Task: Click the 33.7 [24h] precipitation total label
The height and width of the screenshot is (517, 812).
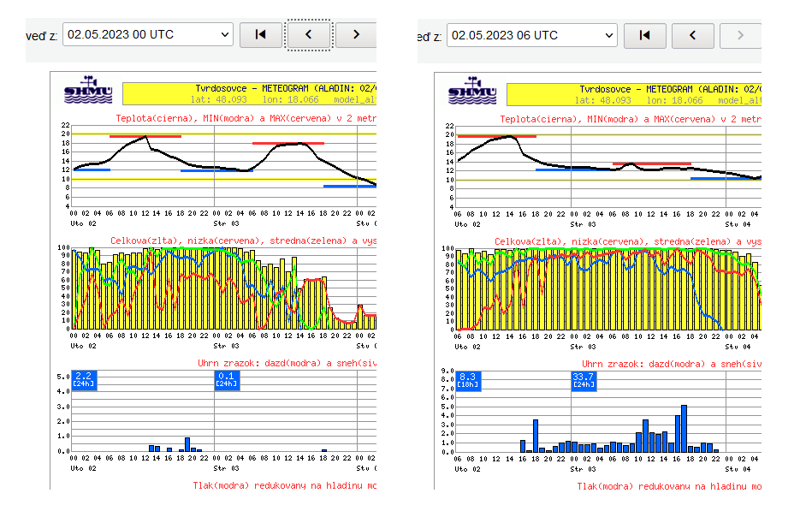Action: pos(584,380)
